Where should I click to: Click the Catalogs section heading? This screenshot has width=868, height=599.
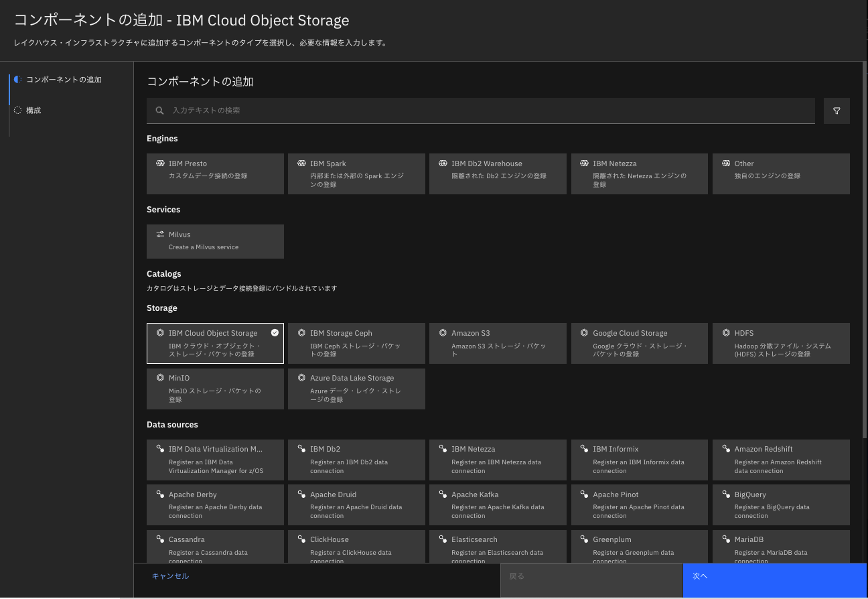click(x=164, y=274)
